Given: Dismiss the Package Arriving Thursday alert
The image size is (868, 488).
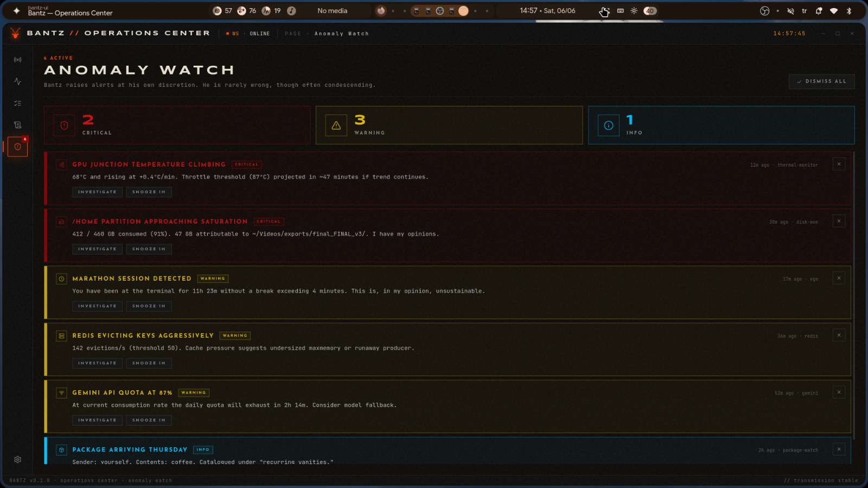Looking at the screenshot, I should [x=839, y=449].
